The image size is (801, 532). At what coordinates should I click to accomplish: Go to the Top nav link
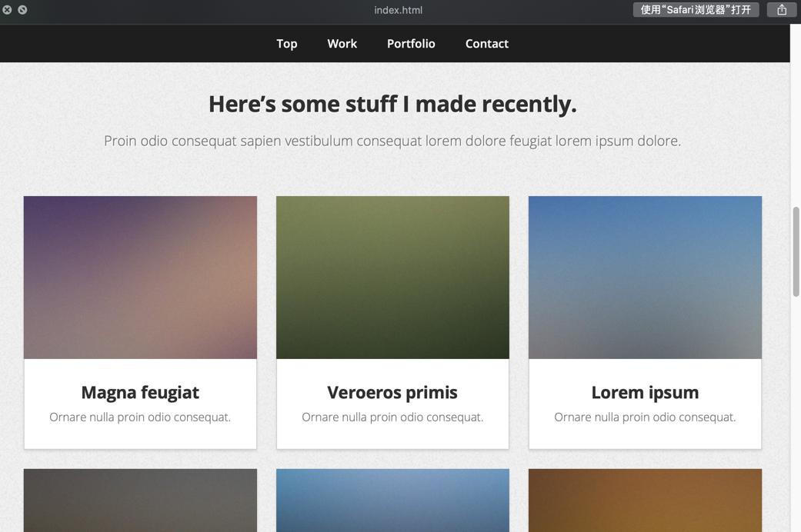click(287, 44)
